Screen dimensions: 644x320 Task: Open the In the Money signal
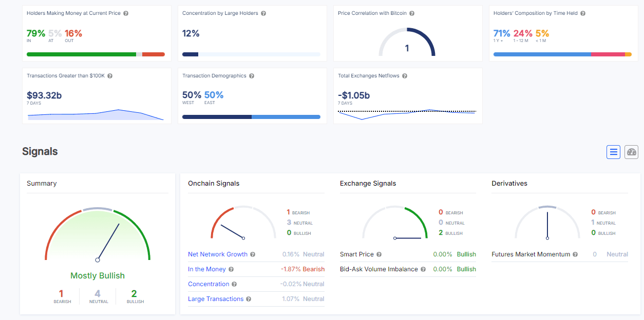point(206,269)
